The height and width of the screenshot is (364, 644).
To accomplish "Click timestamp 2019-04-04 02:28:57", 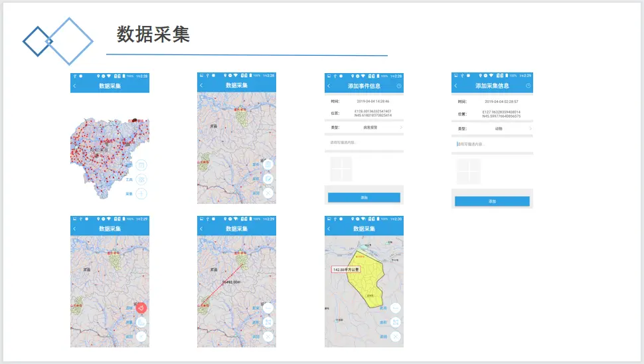I will tap(501, 102).
